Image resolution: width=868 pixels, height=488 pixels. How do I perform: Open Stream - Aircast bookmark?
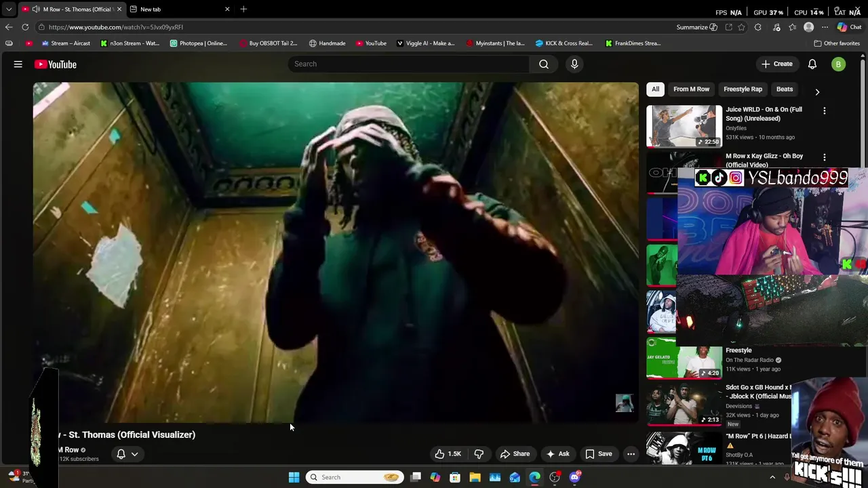66,43
